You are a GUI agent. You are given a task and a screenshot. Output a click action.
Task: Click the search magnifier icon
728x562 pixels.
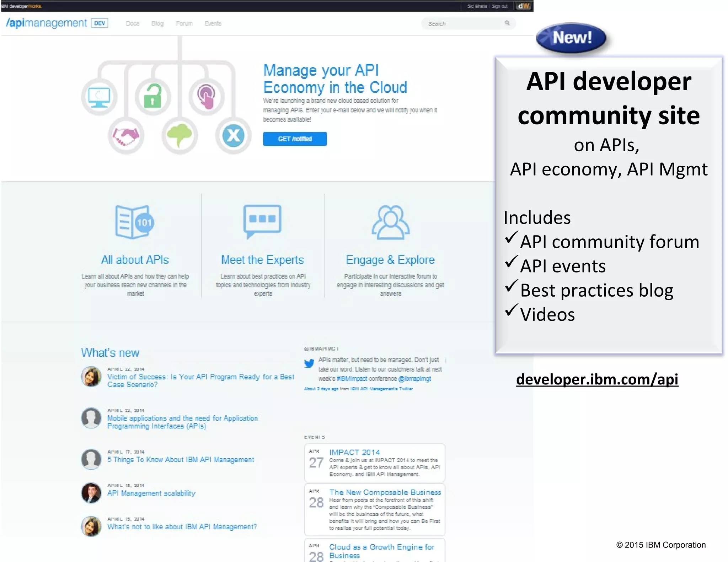507,23
